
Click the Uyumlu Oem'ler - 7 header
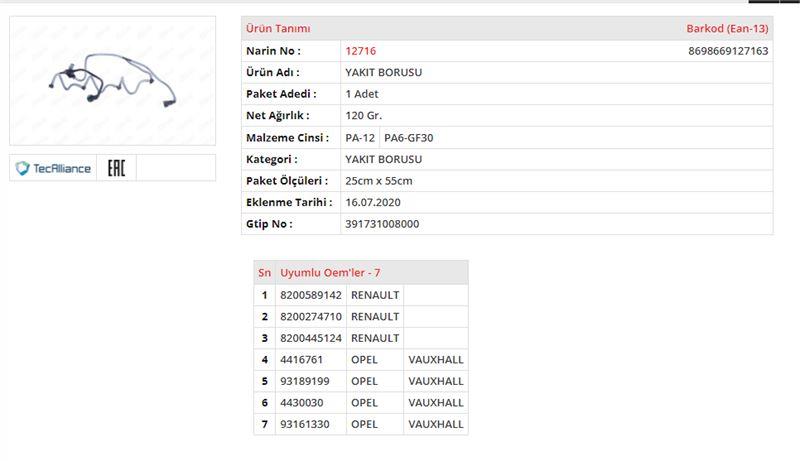pos(330,273)
